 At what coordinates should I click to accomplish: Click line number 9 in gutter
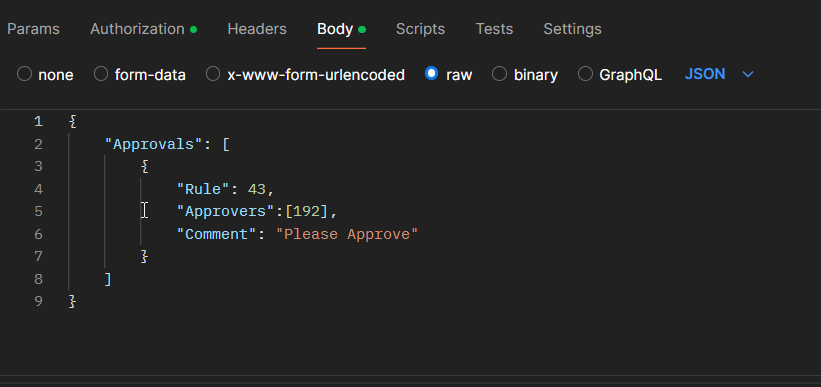(x=38, y=302)
